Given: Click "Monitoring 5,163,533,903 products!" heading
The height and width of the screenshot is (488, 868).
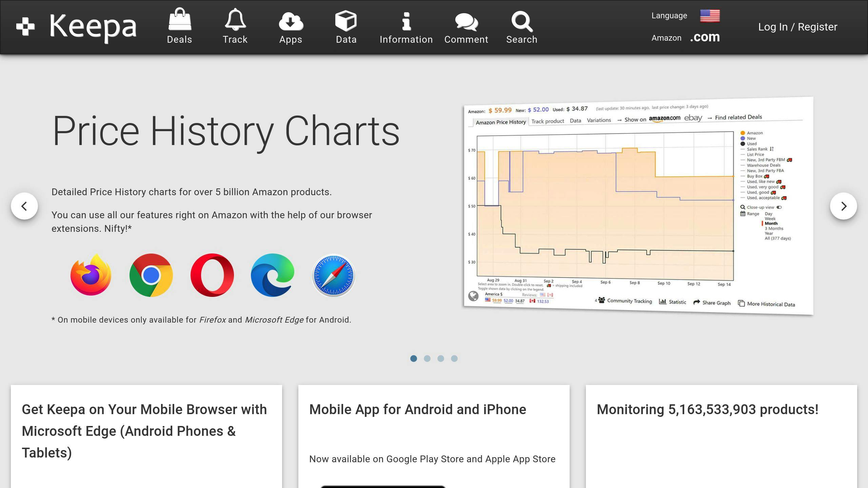Looking at the screenshot, I should tap(708, 409).
